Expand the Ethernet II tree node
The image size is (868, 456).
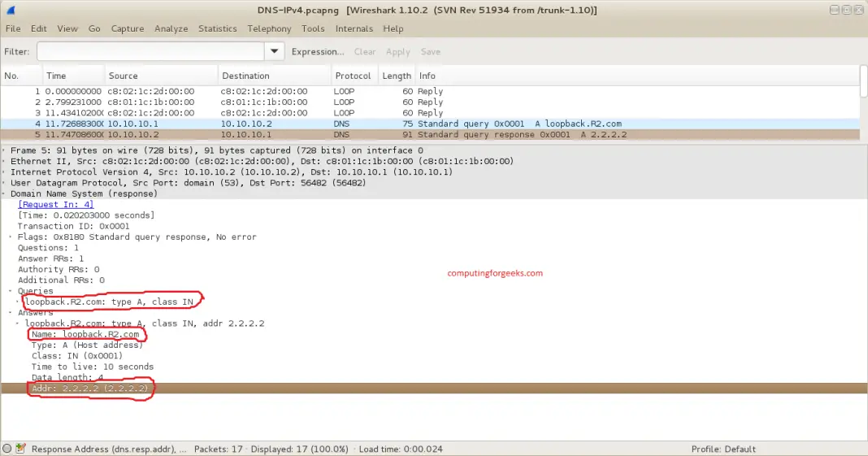4,161
